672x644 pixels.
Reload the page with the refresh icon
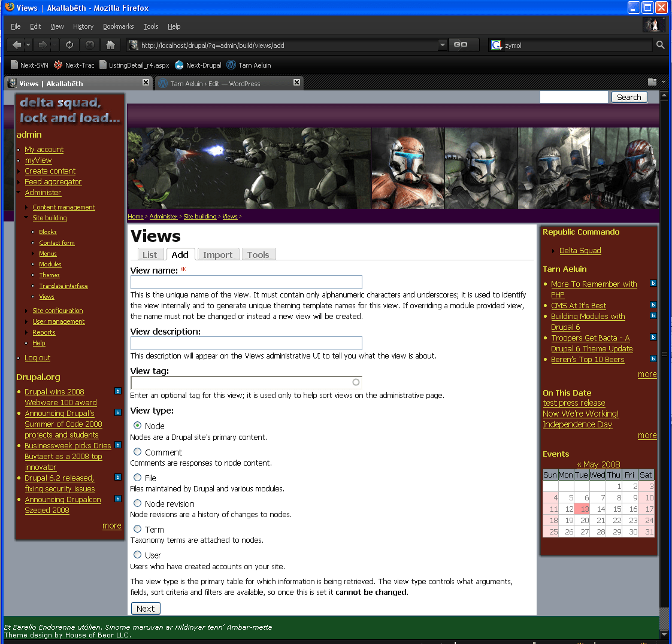pos(69,44)
